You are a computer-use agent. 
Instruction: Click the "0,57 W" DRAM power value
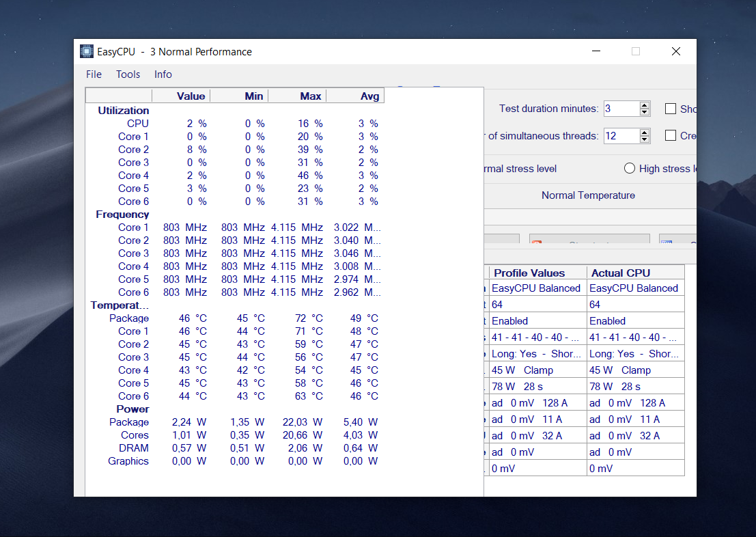click(x=189, y=448)
